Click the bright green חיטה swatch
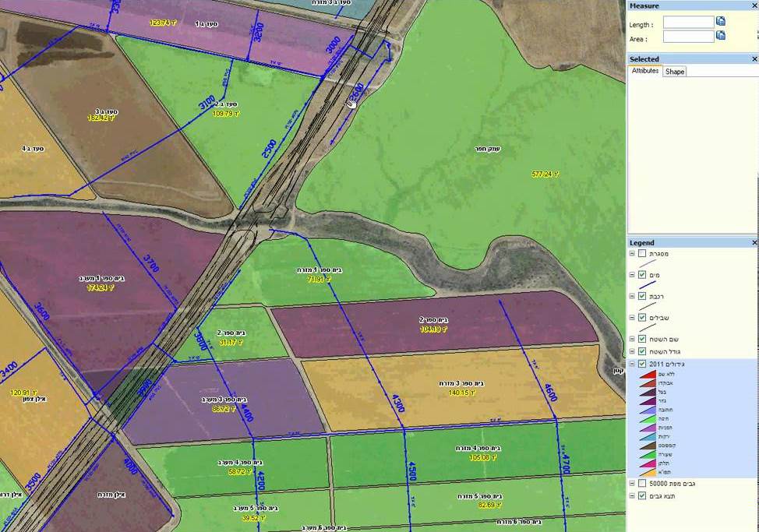This screenshot has width=759, height=532. (x=648, y=419)
